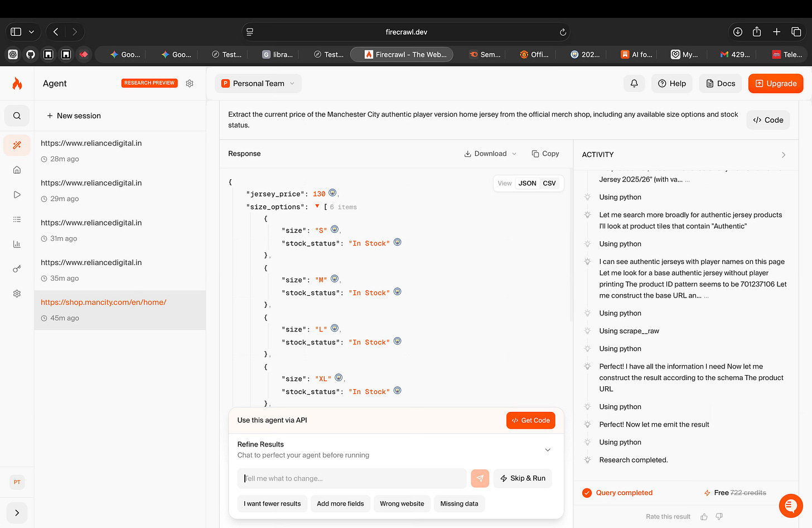Image resolution: width=812 pixels, height=528 pixels.
Task: Open the shop.mancity.com session
Action: [x=120, y=310]
